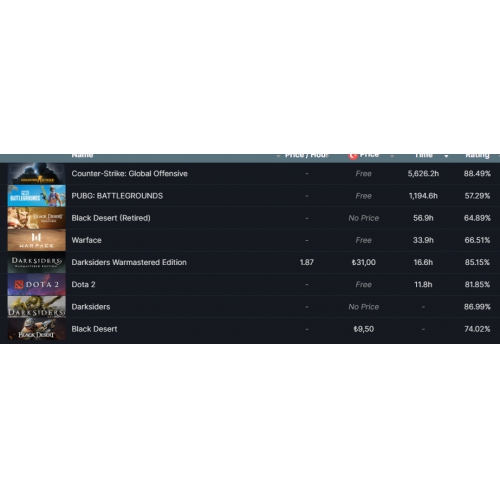
Task: Click the 74.02% rating for Black Desert
Action: [477, 329]
